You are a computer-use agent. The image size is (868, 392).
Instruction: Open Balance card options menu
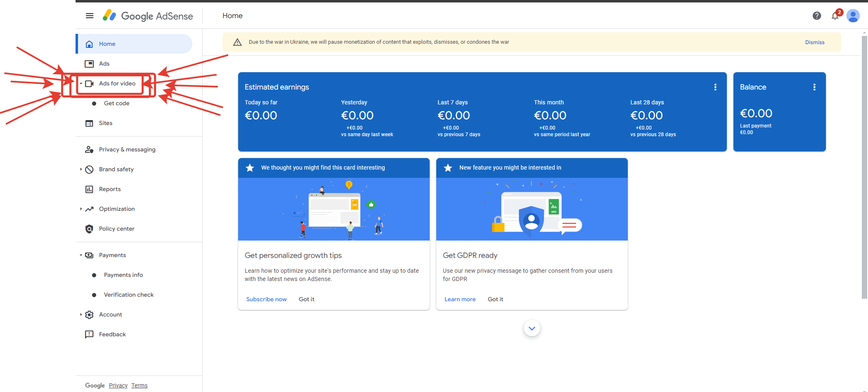click(x=814, y=87)
